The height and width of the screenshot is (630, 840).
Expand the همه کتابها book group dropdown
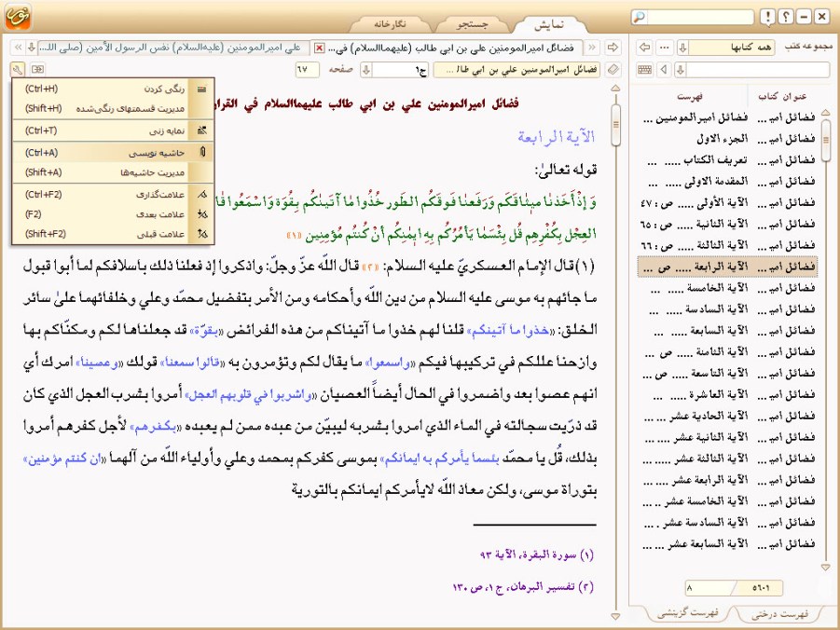682,48
